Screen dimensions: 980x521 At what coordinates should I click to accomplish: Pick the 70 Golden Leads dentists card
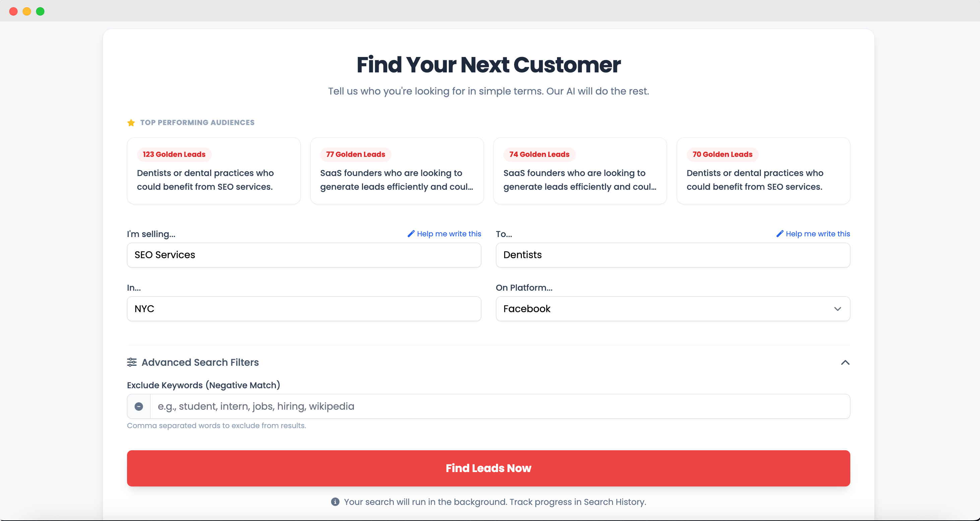763,171
